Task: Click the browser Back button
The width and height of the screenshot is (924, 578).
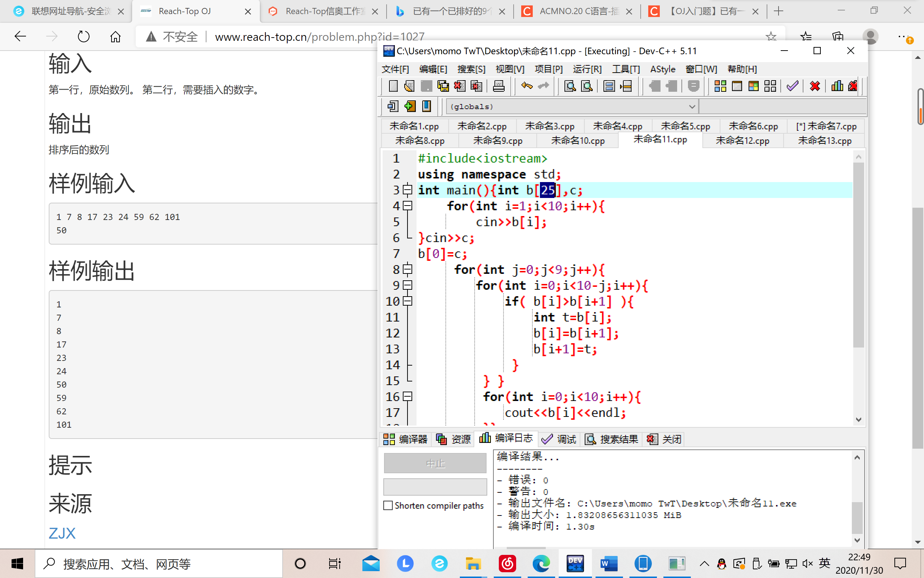Action: click(x=20, y=37)
